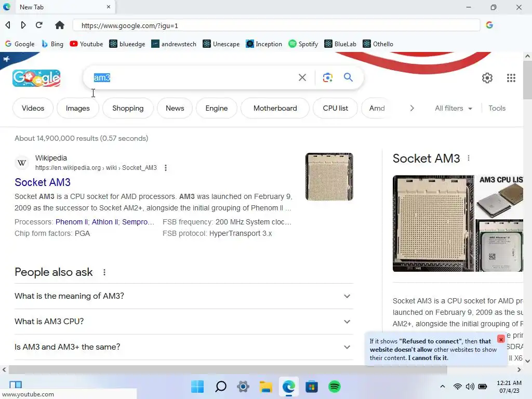This screenshot has height=399, width=532.
Task: Close the New Tab browser tab
Action: (x=109, y=7)
